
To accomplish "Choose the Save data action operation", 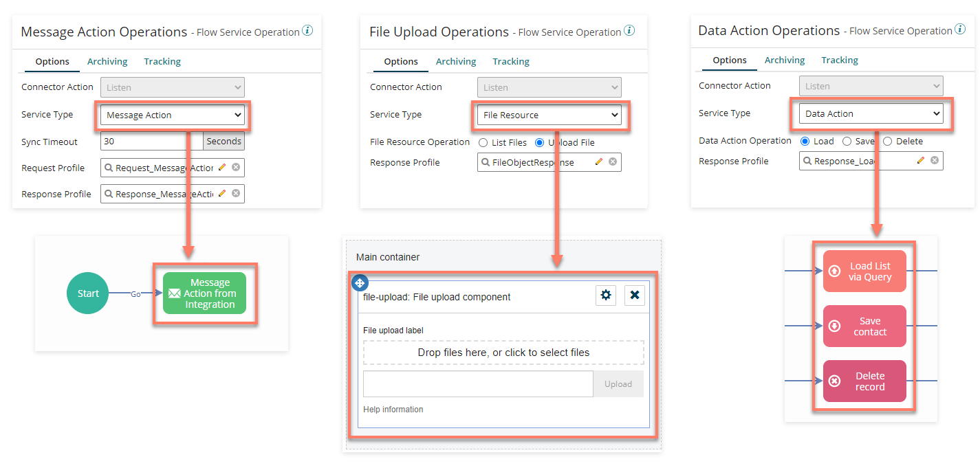I will tap(847, 141).
